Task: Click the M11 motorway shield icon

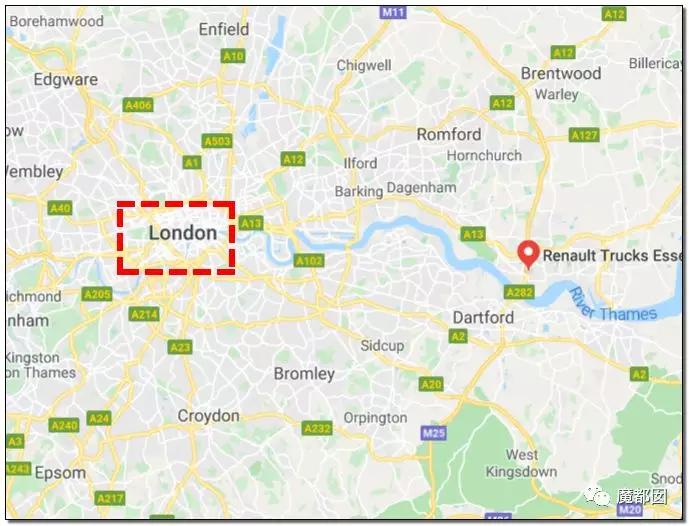Action: (x=392, y=12)
